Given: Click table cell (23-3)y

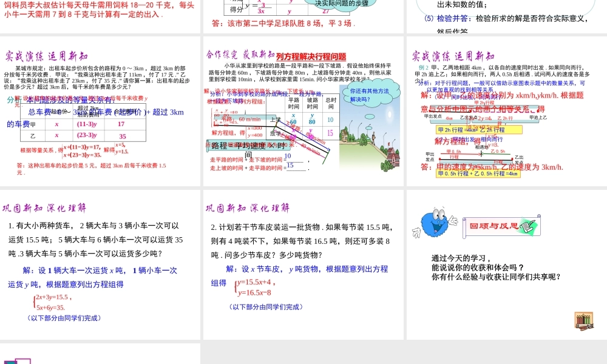Looking at the screenshot, I should click(87, 135).
